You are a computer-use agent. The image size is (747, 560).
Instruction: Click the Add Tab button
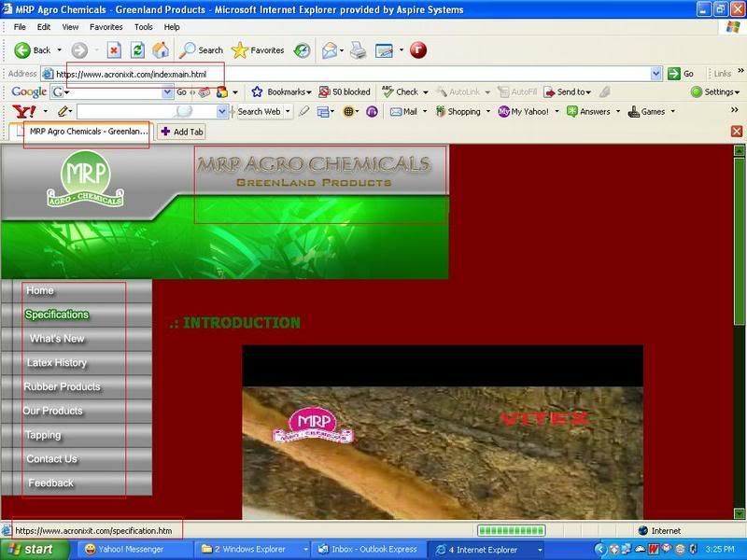pyautogui.click(x=182, y=132)
